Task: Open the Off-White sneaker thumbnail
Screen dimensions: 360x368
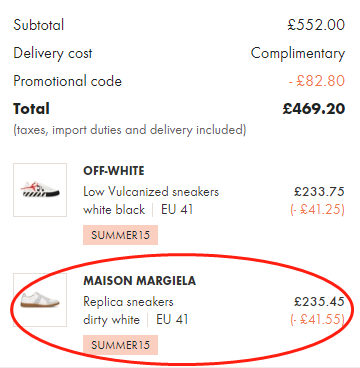Action: click(40, 190)
